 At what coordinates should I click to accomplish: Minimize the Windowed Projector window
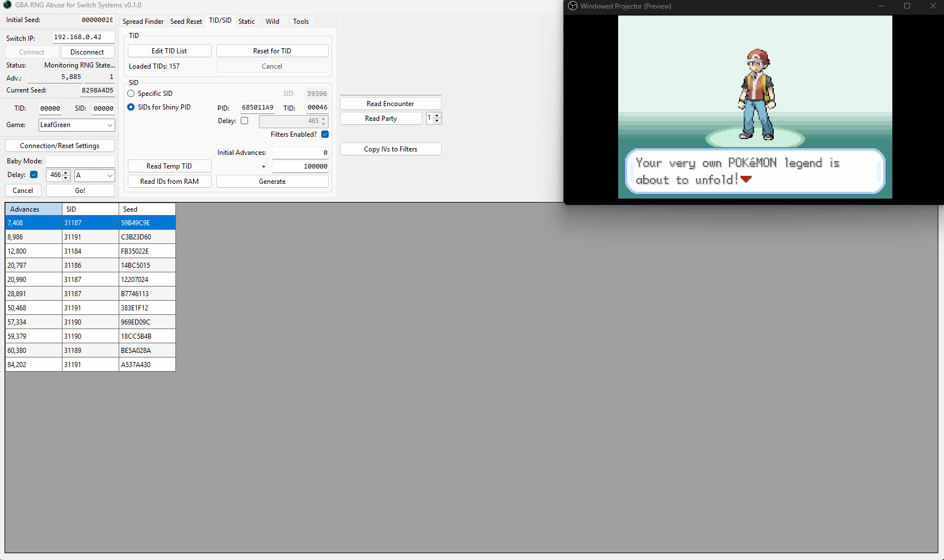[882, 6]
